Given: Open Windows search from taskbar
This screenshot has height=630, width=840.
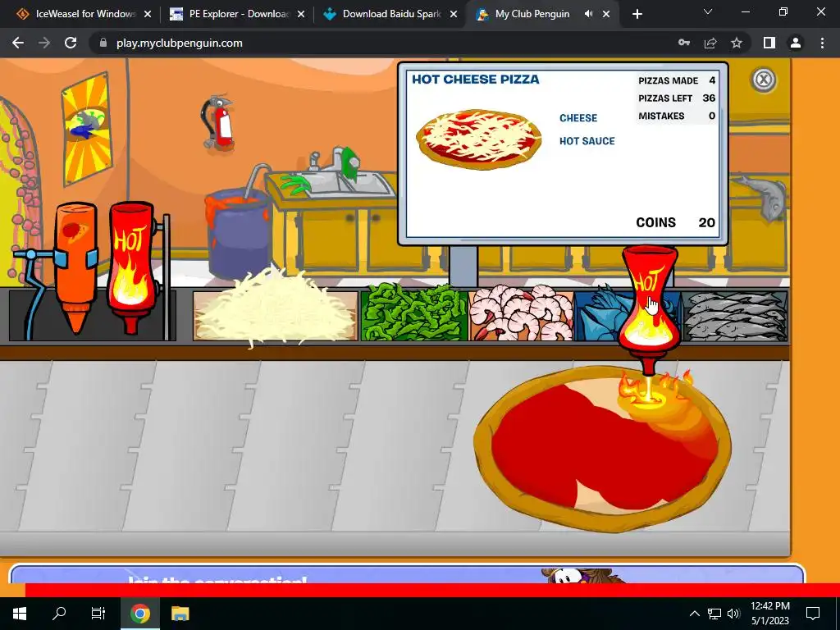Looking at the screenshot, I should (x=59, y=614).
